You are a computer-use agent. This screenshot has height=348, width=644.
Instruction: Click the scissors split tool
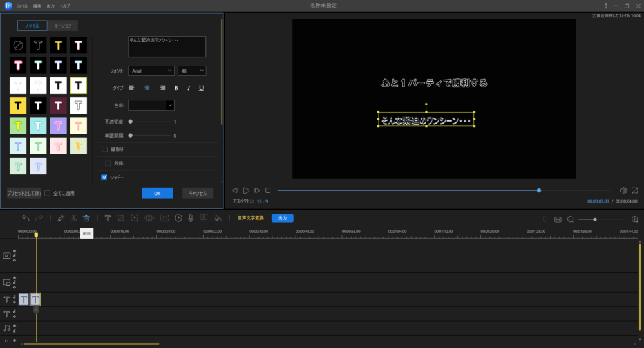tap(73, 218)
